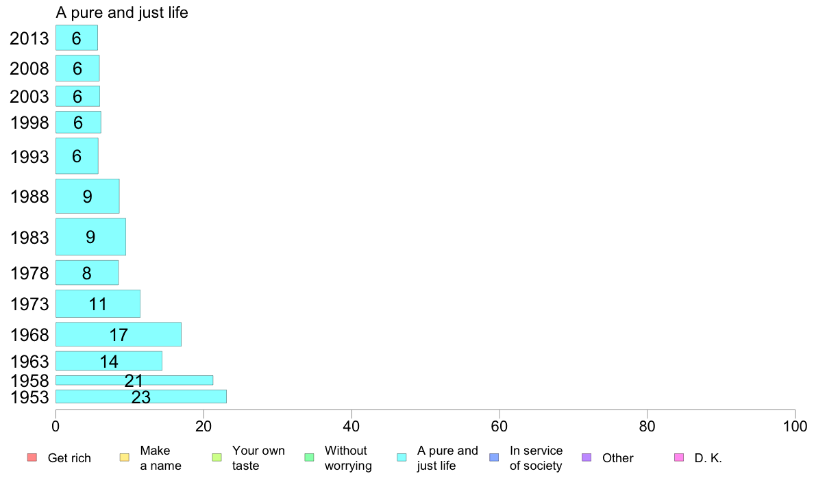814x504 pixels.
Task: Click the chart title A pure and just life
Action: click(x=122, y=12)
